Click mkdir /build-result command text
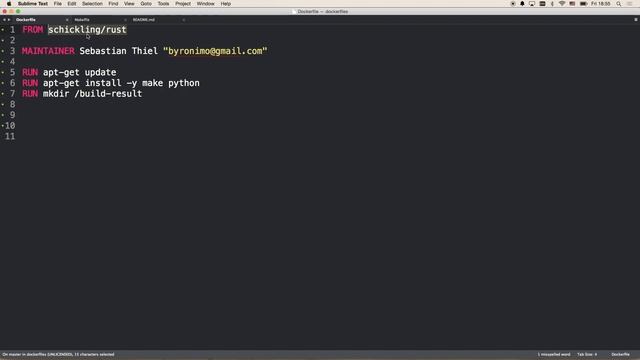The width and height of the screenshot is (640, 360). pyautogui.click(x=92, y=93)
